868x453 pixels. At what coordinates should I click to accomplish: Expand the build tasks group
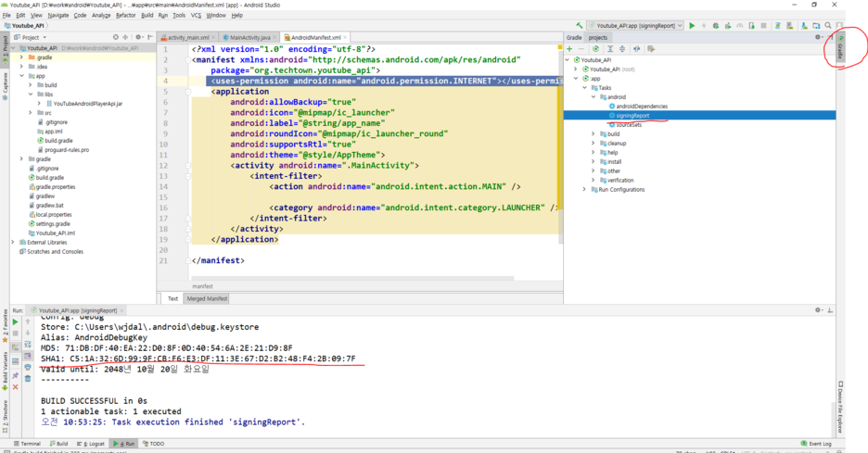pos(594,133)
